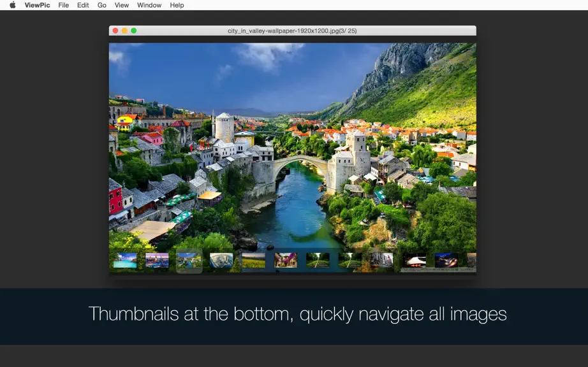Open the View menu

pyautogui.click(x=122, y=5)
